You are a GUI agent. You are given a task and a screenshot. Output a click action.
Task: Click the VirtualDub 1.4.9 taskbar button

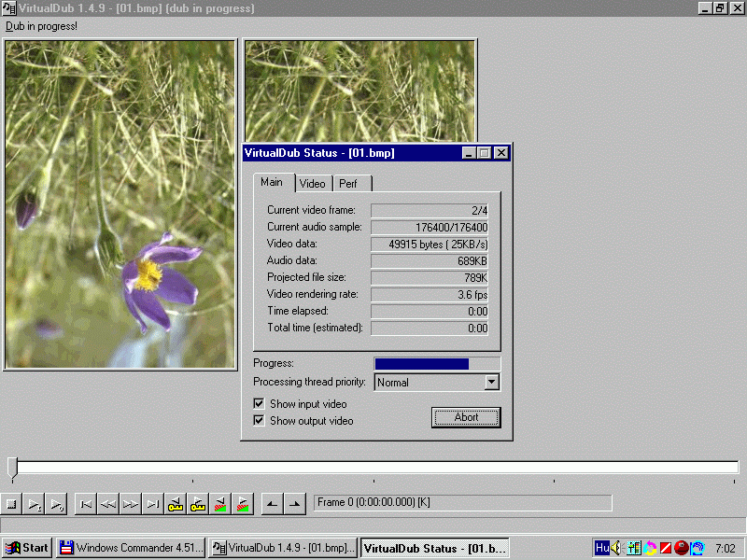pos(283,548)
